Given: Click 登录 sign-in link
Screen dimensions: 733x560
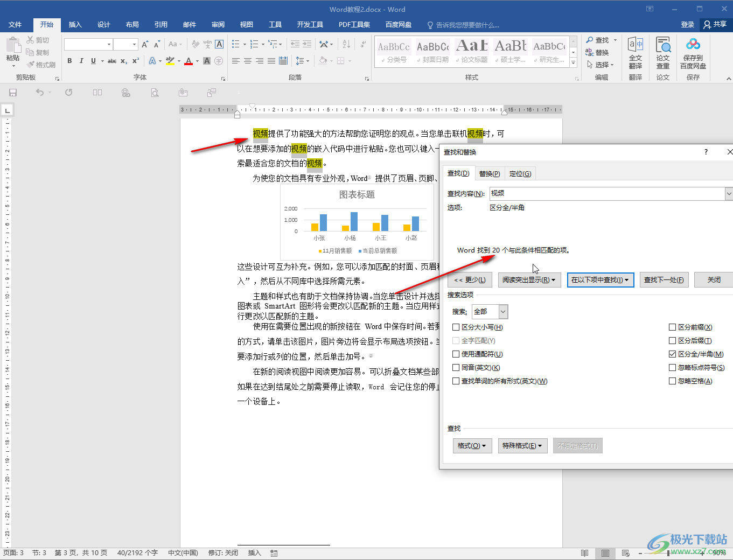Looking at the screenshot, I should click(x=688, y=25).
